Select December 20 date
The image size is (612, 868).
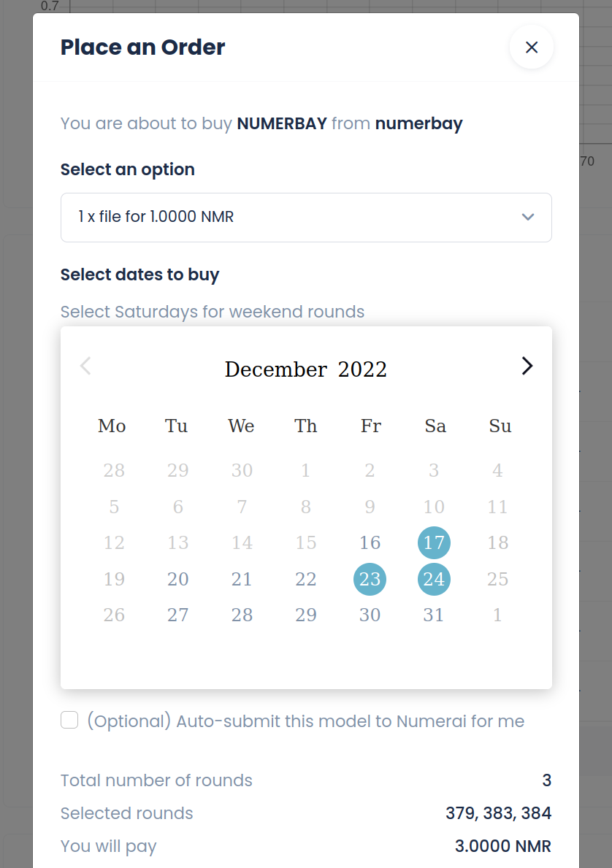pyautogui.click(x=177, y=579)
